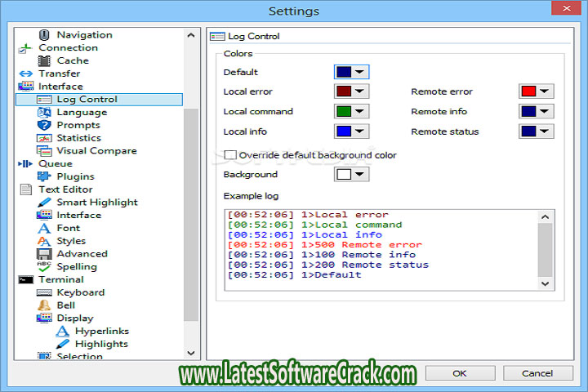Click the Local info blue color swatch

coord(345,131)
